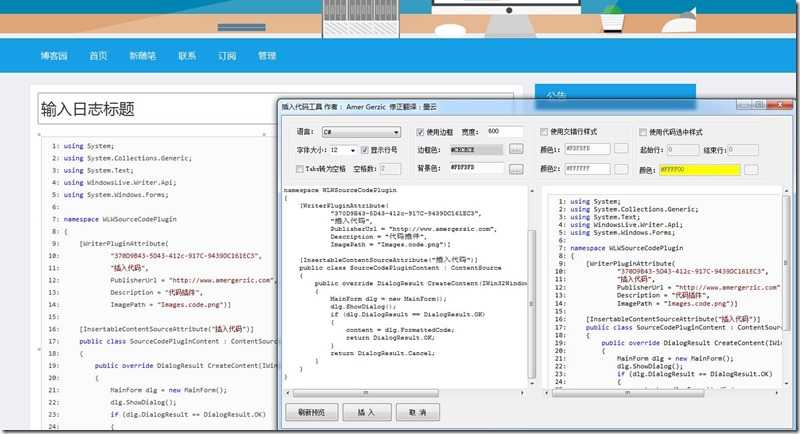800x434 pixels.
Task: Open the 字体大小 font size dropdown
Action: 342,150
